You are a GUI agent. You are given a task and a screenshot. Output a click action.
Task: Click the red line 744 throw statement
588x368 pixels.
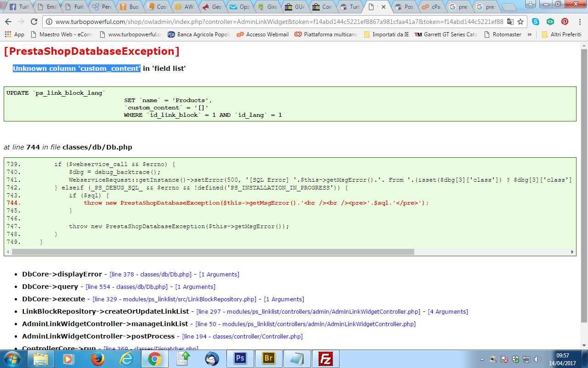click(256, 203)
